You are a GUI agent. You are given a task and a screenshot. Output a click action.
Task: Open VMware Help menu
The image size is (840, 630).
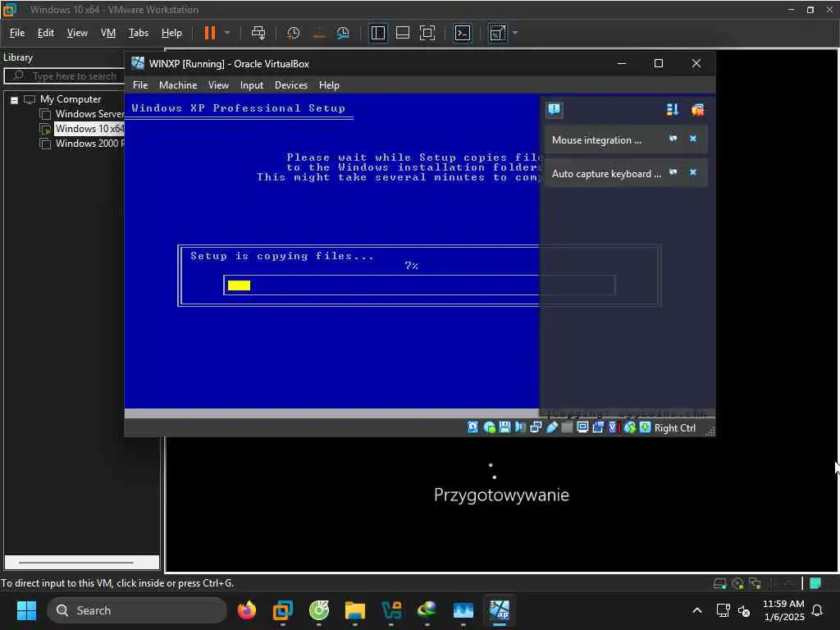171,33
